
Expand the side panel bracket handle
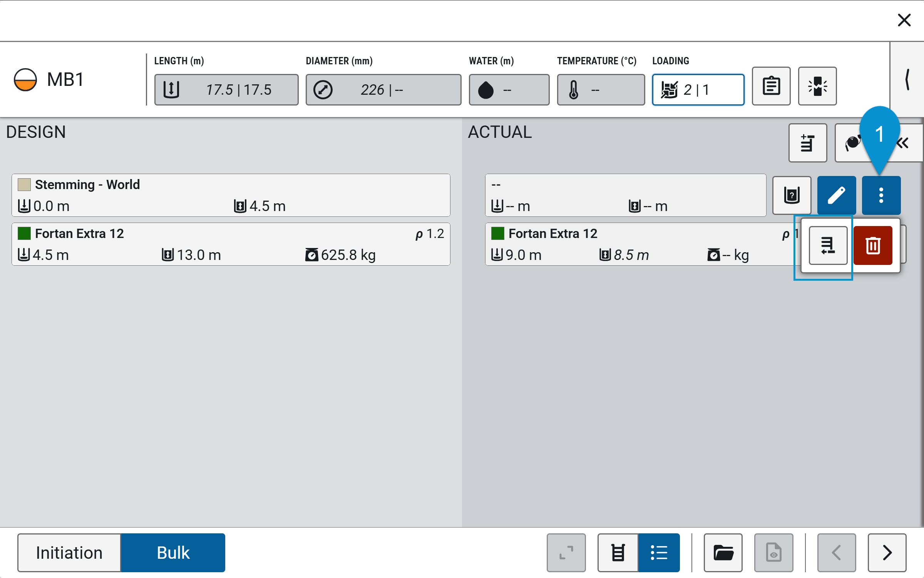click(x=907, y=80)
